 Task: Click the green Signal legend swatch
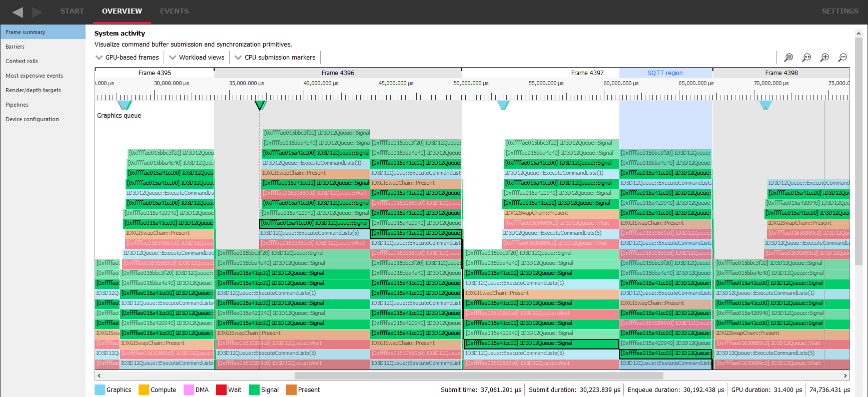coord(254,389)
